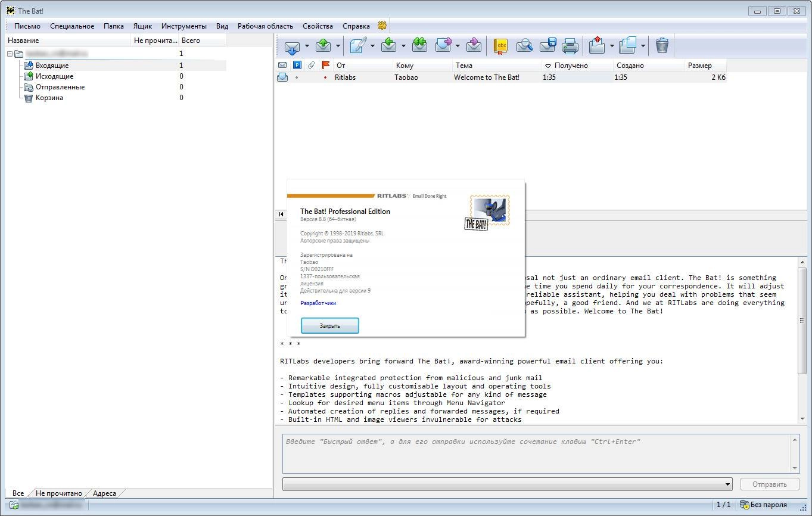Click the Redirect message toolbar icon

474,46
